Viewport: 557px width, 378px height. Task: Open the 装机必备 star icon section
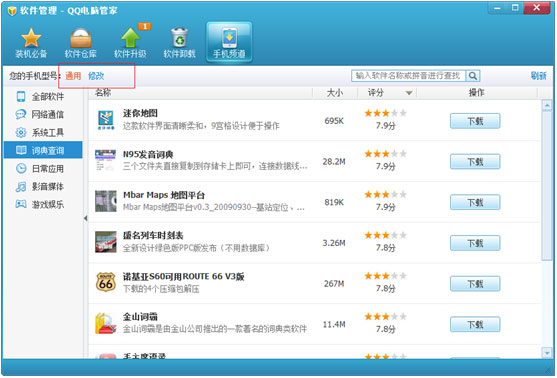click(31, 43)
